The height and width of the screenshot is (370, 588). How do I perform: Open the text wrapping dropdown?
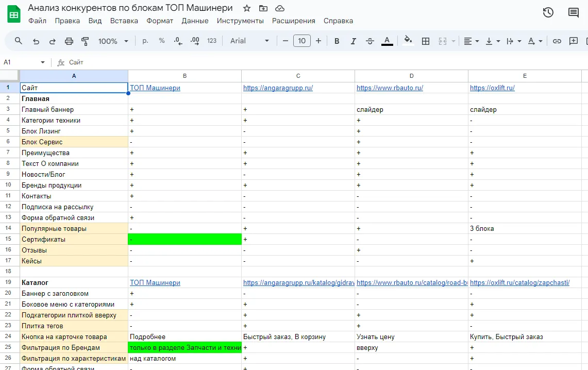[x=514, y=41]
